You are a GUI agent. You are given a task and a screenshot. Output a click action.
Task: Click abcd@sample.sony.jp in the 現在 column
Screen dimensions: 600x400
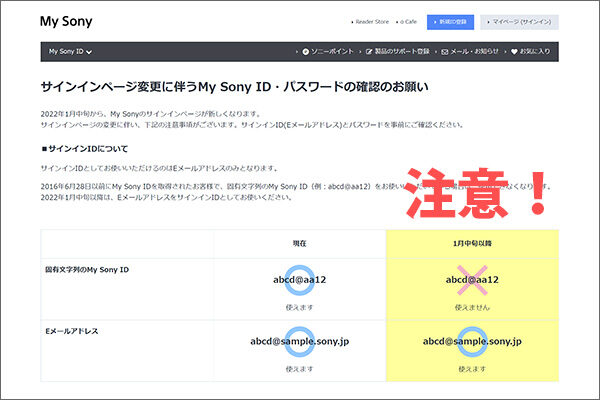tap(300, 341)
